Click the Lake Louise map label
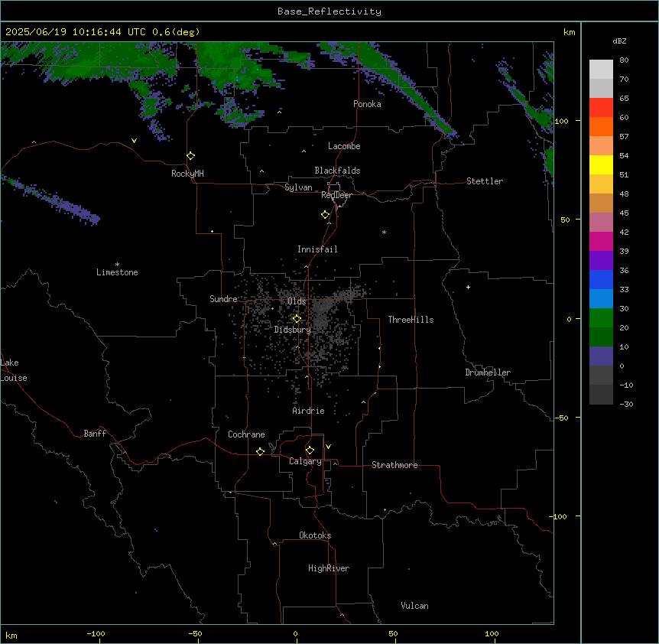This screenshot has width=659, height=644. (x=14, y=370)
